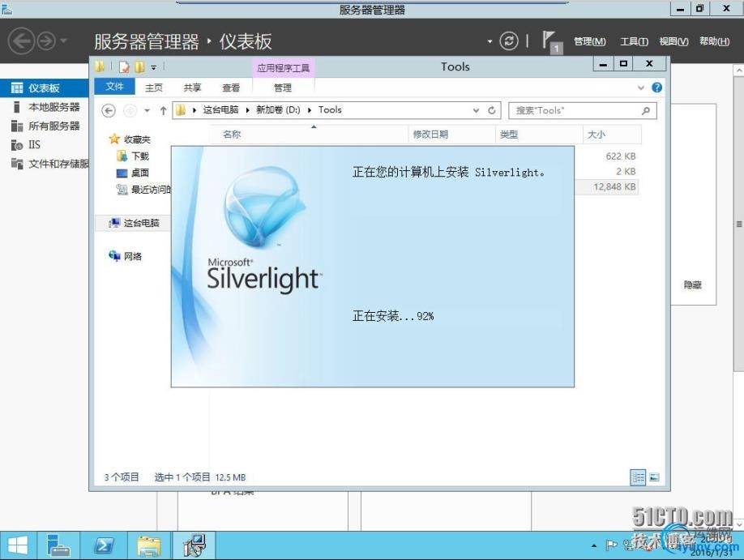Click the Server Manager vertical scrollbar
The image size is (744, 560).
739,224
